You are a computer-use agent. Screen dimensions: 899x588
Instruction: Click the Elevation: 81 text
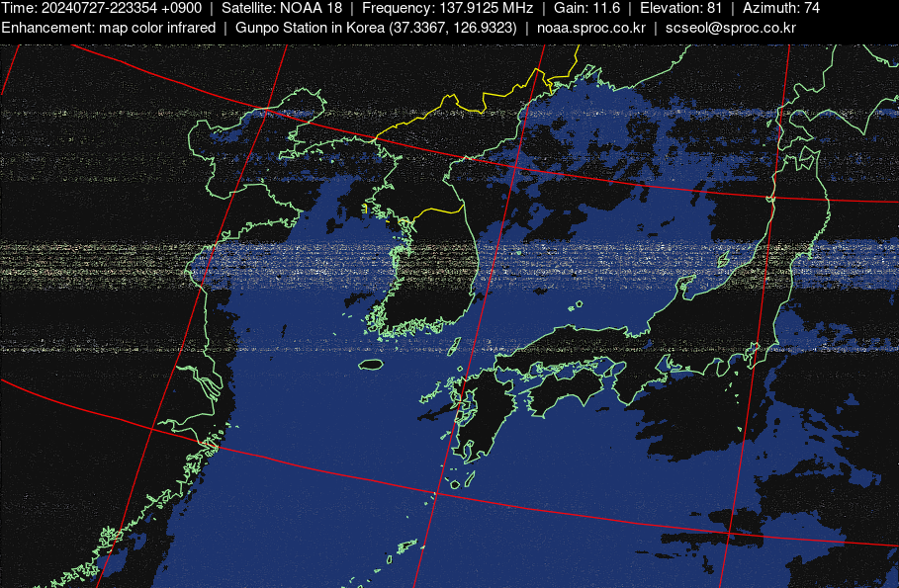[680, 8]
